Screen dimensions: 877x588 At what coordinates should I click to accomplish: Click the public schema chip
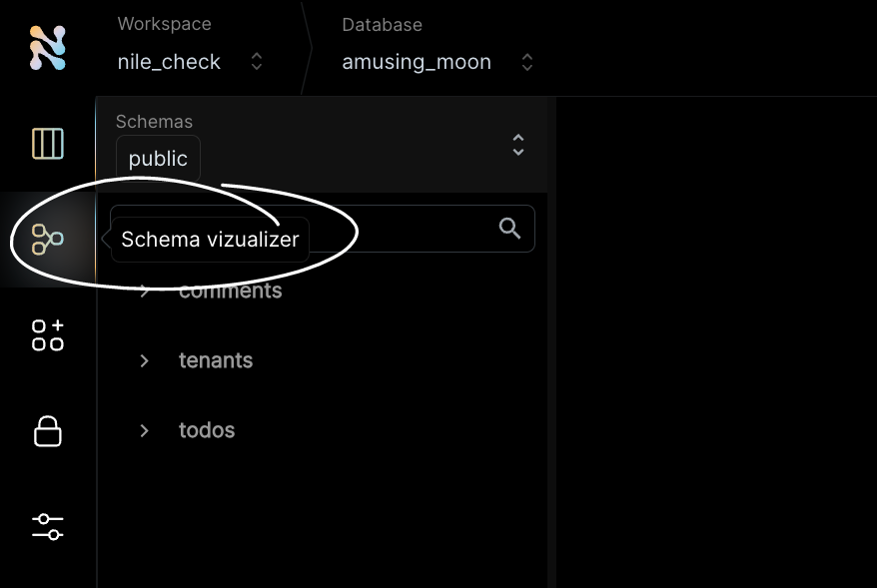point(158,159)
